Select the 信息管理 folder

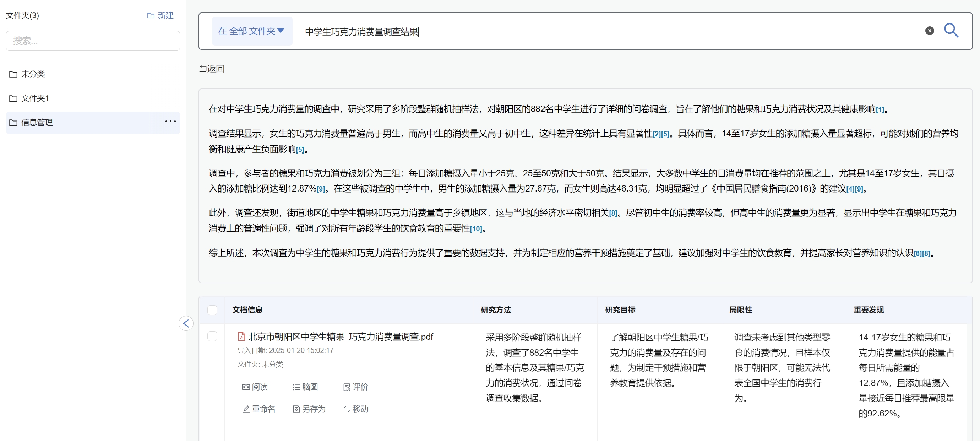(x=93, y=123)
